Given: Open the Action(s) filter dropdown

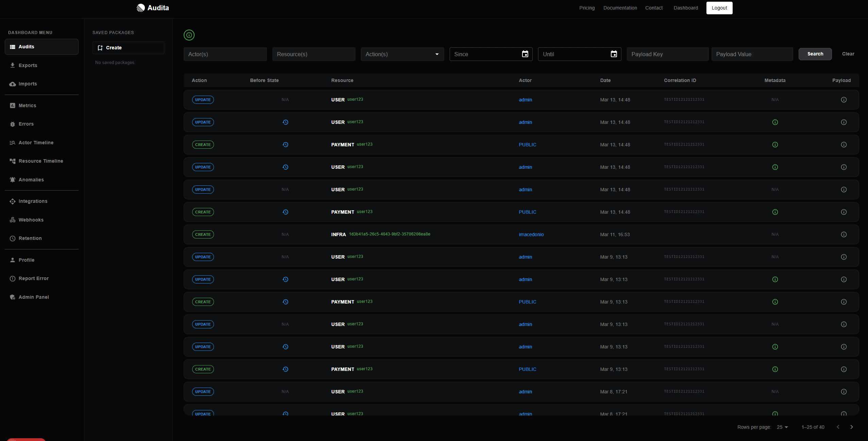Looking at the screenshot, I should [436, 54].
